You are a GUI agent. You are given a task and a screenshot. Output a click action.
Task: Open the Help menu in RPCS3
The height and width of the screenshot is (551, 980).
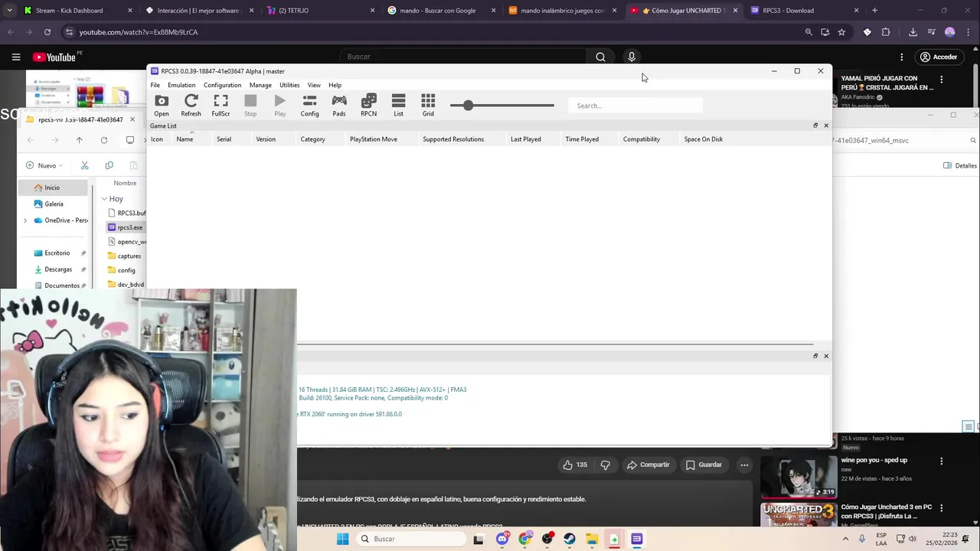[335, 85]
